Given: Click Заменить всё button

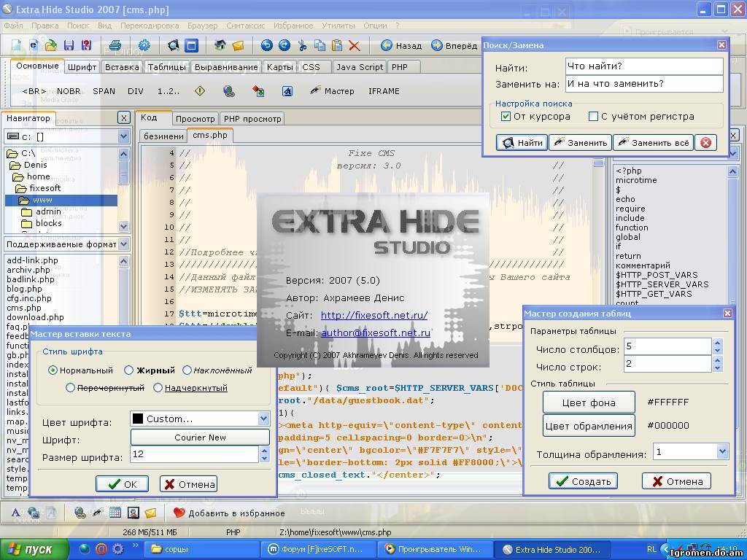Looking at the screenshot, I should tap(653, 142).
